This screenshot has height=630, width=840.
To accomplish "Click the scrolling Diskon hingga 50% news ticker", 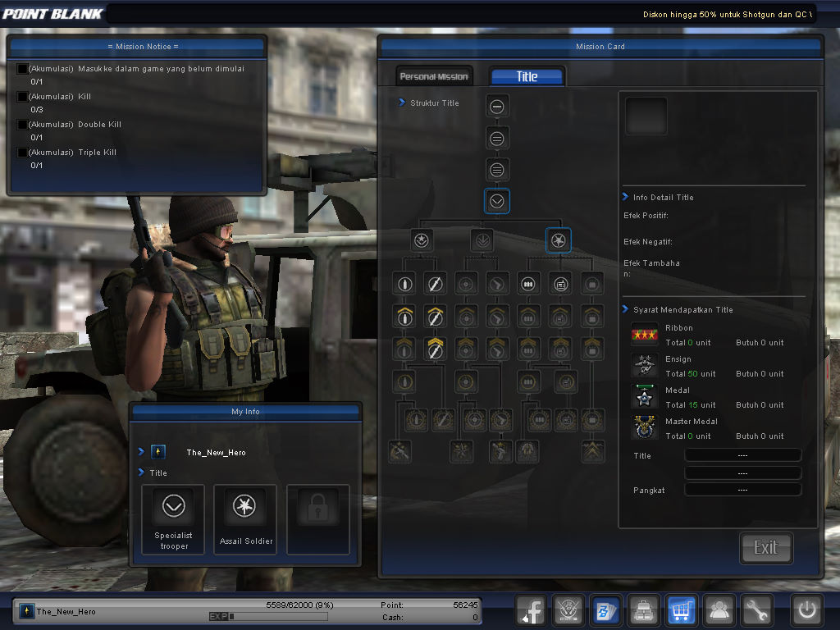I will [728, 15].
